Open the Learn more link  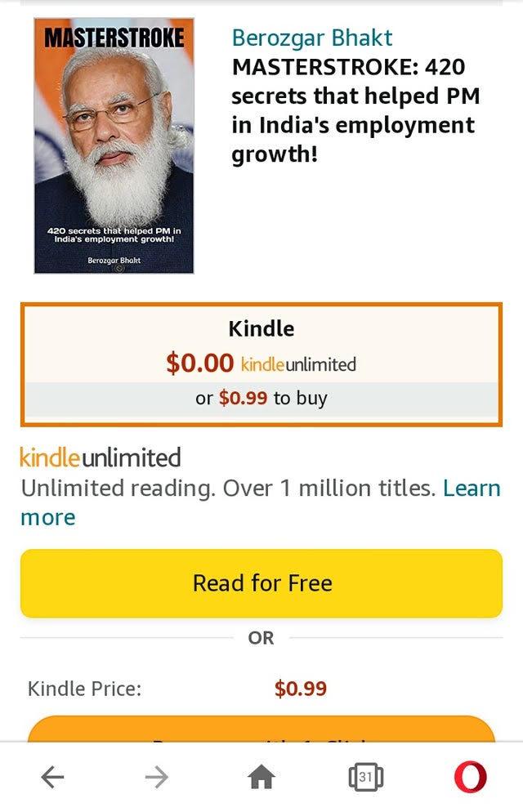(x=261, y=503)
